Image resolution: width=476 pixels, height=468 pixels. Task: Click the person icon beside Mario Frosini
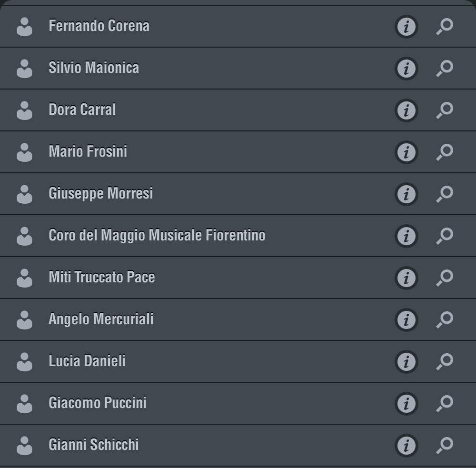pyautogui.click(x=24, y=152)
